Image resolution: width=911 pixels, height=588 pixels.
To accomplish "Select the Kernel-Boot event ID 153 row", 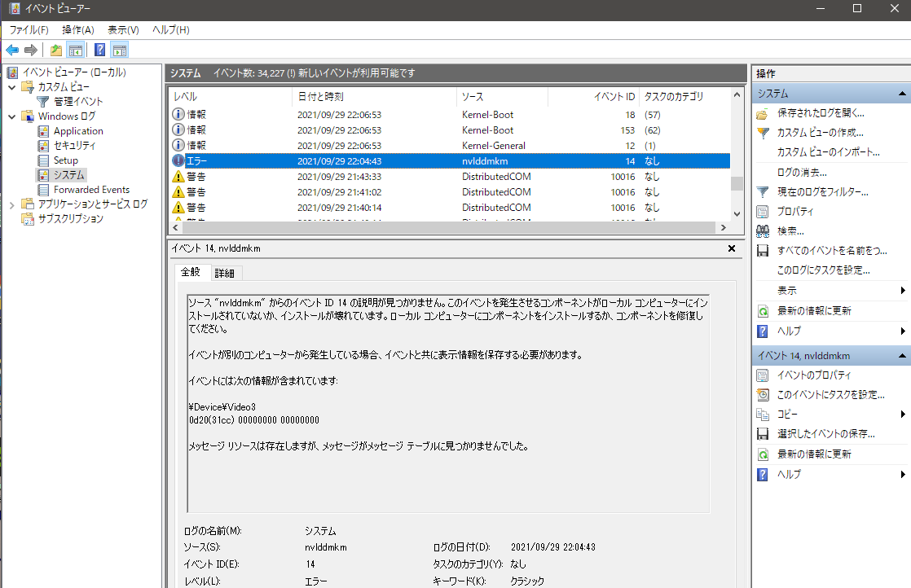I will coord(450,130).
